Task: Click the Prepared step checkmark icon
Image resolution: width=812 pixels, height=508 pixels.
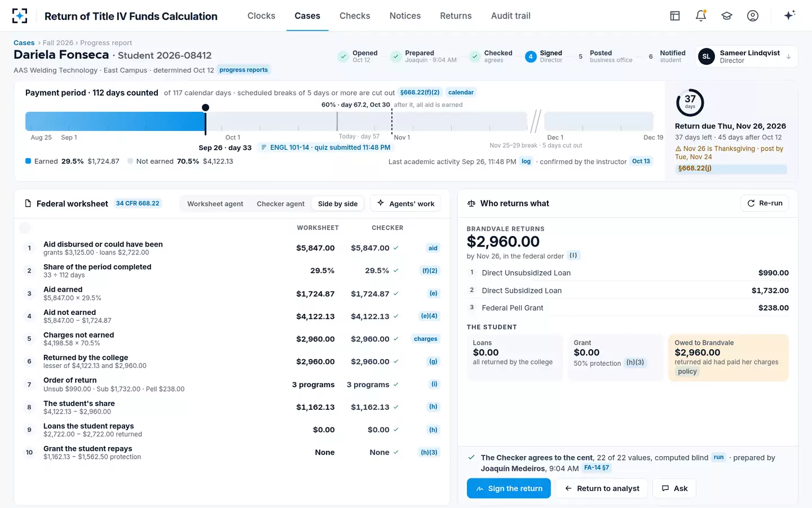Action: point(395,56)
